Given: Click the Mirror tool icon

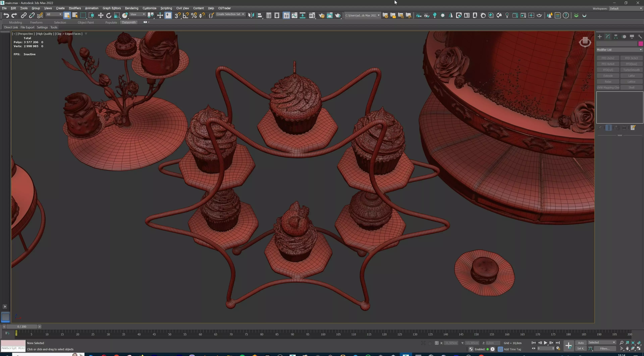Looking at the screenshot, I should tap(251, 15).
